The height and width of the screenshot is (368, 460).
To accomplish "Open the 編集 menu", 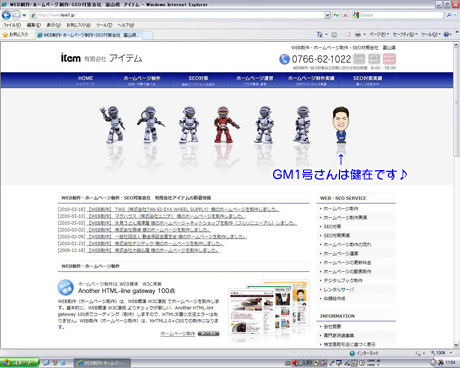I will [33, 25].
